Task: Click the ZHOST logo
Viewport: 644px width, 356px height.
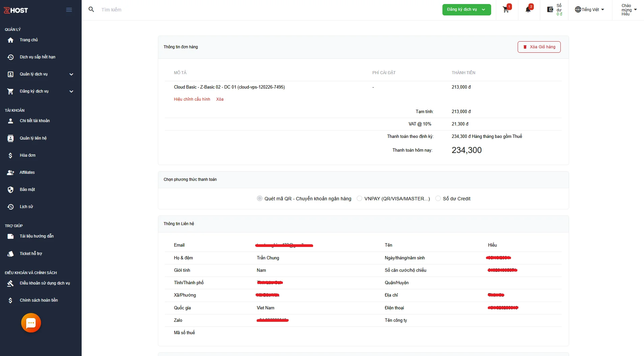Action: point(16,10)
